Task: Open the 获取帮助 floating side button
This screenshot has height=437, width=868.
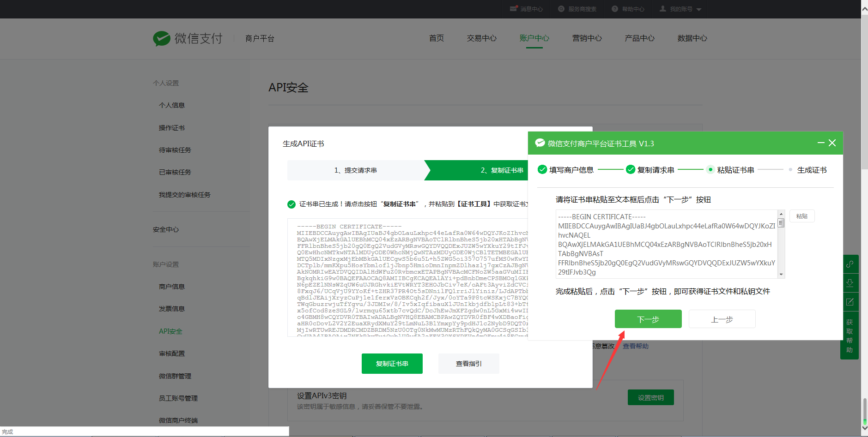Action: point(850,335)
